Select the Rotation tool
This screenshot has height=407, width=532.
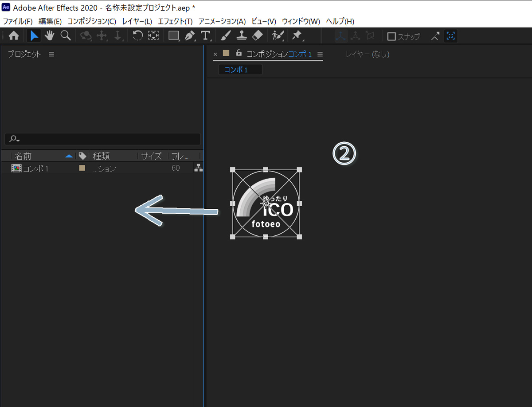[138, 36]
